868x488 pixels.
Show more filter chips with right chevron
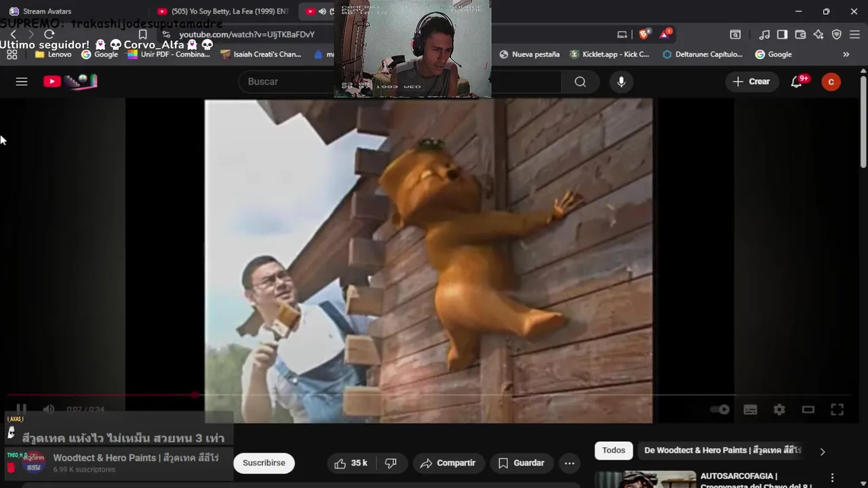823,451
